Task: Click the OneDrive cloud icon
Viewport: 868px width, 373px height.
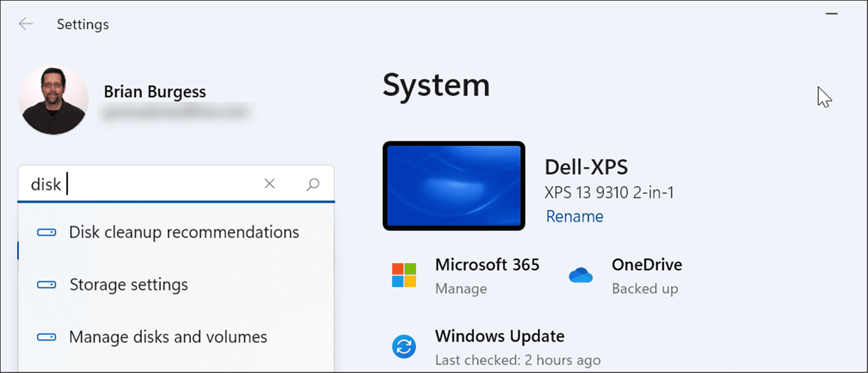Action: pos(581,276)
